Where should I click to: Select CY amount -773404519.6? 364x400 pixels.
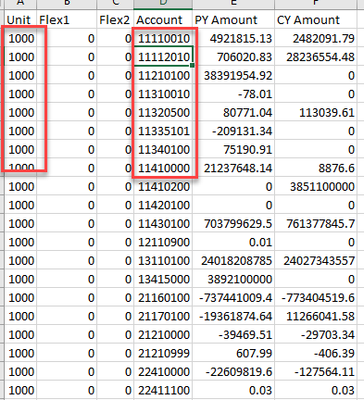[315, 298]
